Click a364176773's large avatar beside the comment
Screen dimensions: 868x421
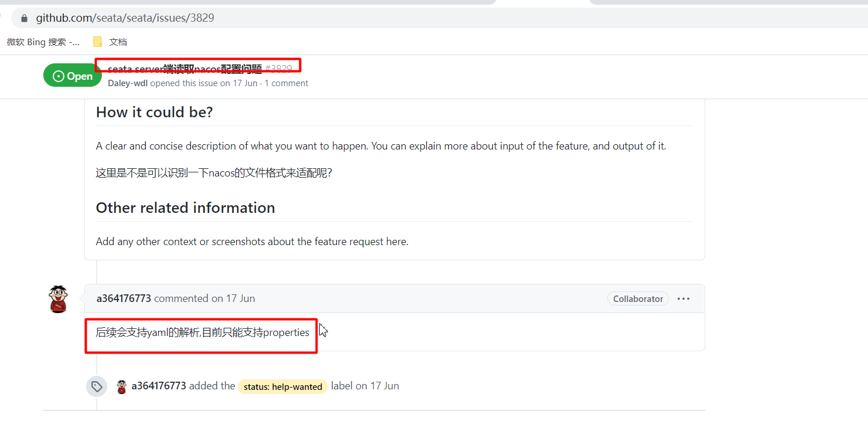(58, 299)
